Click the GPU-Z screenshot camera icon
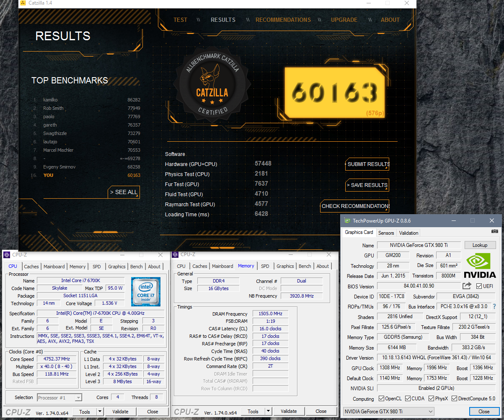 pyautogui.click(x=495, y=231)
